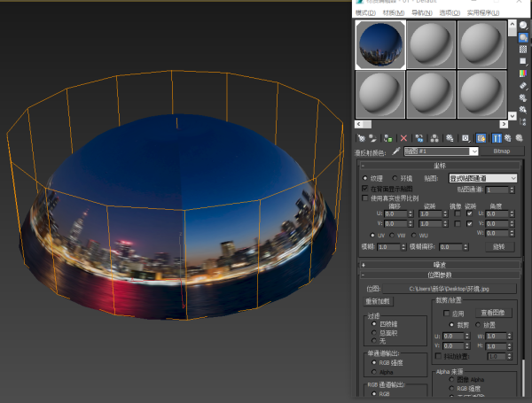
Task: Enable 应用 crop apply checkbox
Action: (x=447, y=314)
